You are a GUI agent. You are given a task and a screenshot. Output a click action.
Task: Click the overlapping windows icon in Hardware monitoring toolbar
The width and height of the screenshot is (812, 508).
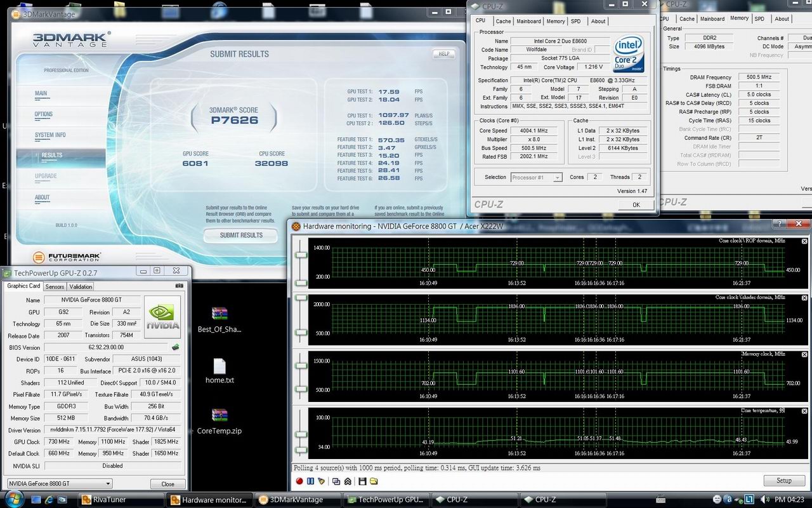[336, 481]
